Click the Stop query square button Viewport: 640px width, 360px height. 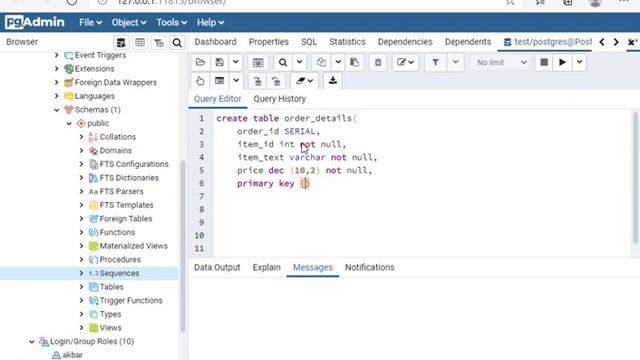(544, 62)
